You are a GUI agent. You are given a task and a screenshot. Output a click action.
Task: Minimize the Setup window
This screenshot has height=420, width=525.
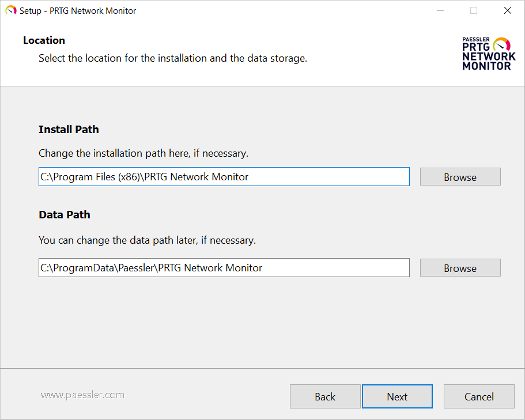pos(440,10)
